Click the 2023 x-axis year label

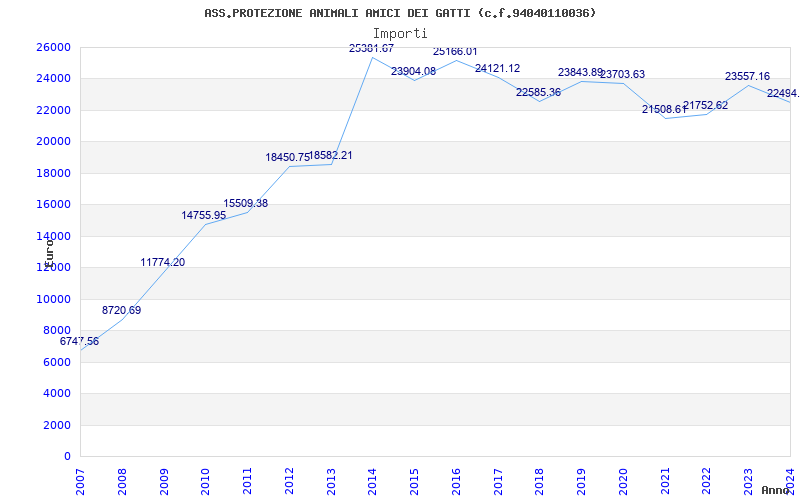click(x=748, y=481)
